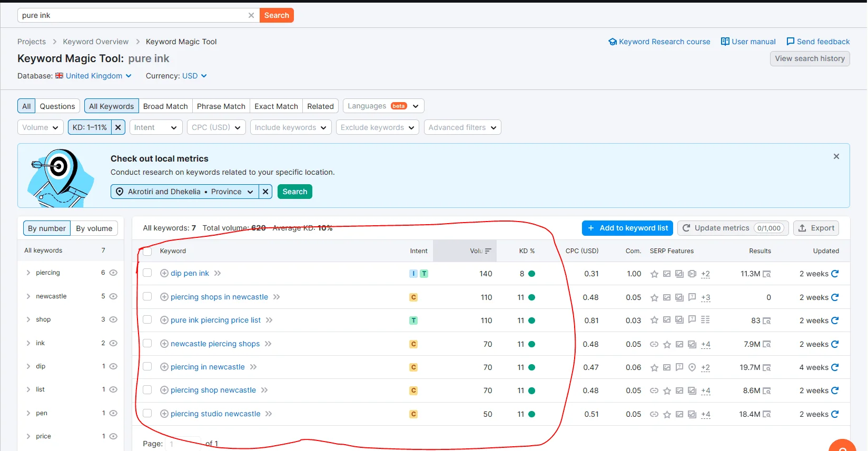Image resolution: width=868 pixels, height=451 pixels.
Task: Refresh metrics for 'pure ink piercing price list'
Action: click(835, 320)
